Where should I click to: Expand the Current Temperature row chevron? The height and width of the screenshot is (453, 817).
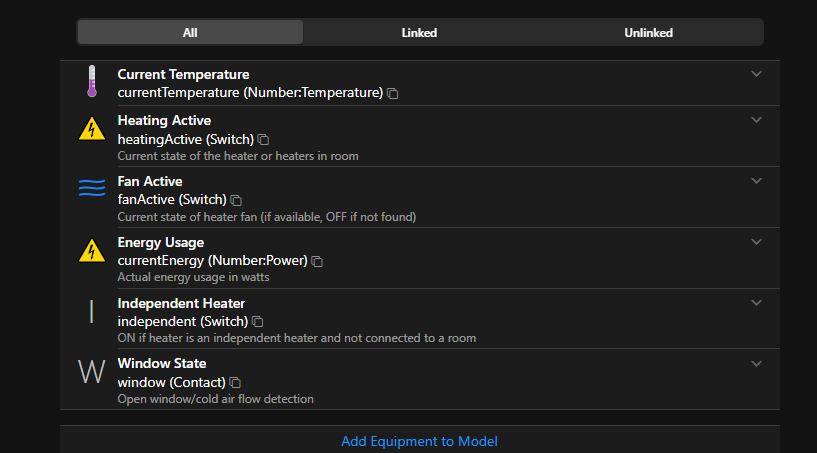[x=757, y=74]
